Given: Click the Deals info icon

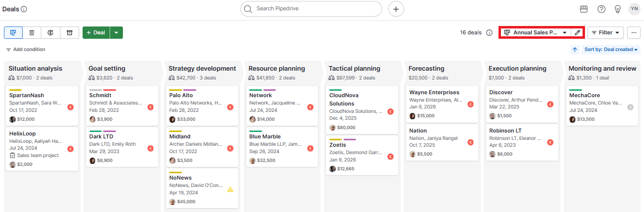Looking at the screenshot, I should [x=24, y=9].
